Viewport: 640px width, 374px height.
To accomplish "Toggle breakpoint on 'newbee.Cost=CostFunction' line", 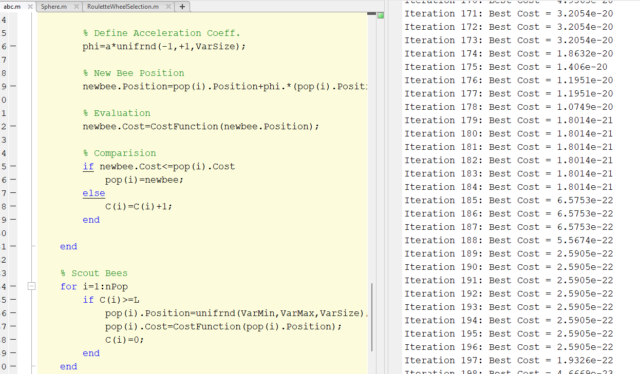I will pyautogui.click(x=13, y=126).
